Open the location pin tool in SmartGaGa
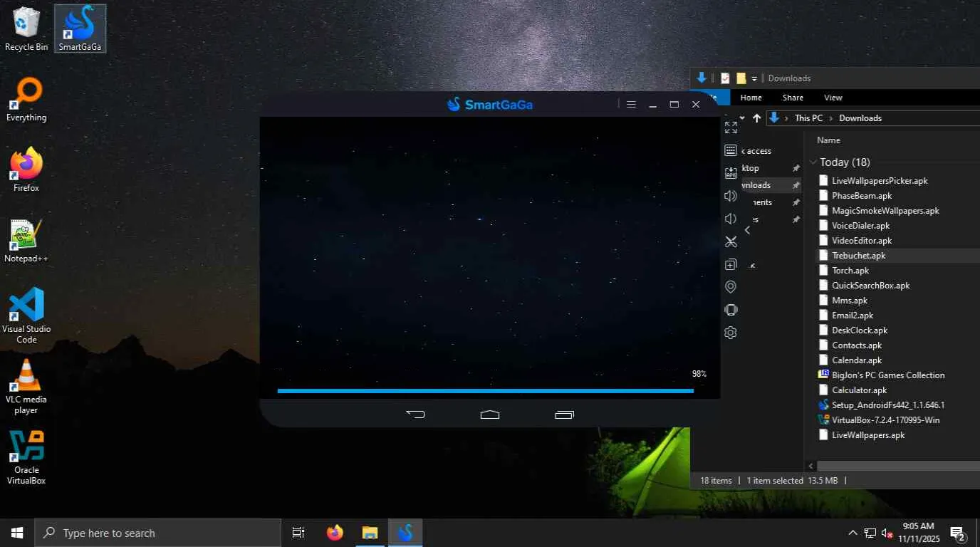 pyautogui.click(x=731, y=287)
